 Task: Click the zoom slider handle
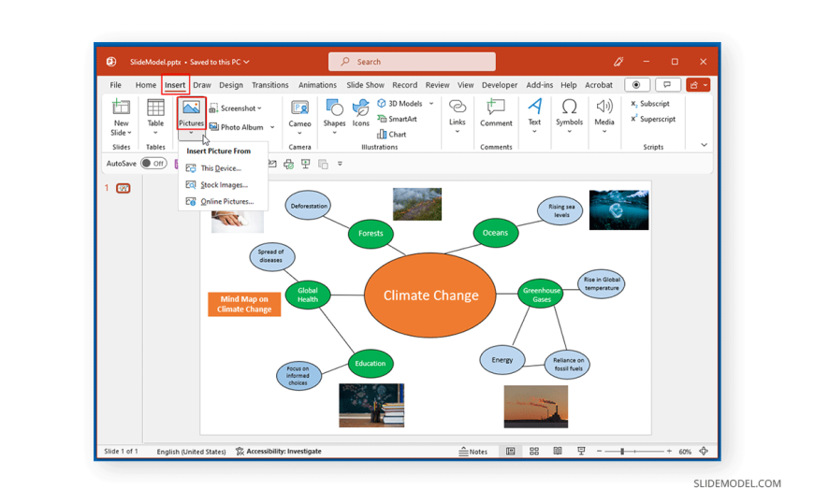point(622,452)
